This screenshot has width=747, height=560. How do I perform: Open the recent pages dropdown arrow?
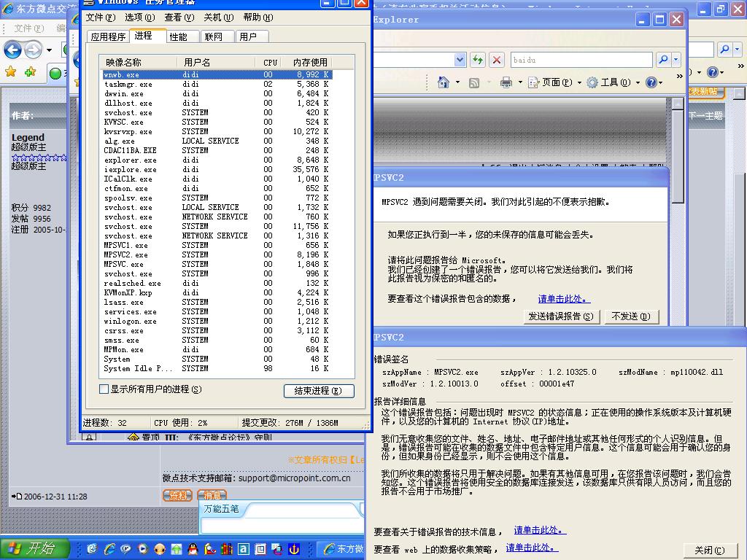pyautogui.click(x=49, y=50)
